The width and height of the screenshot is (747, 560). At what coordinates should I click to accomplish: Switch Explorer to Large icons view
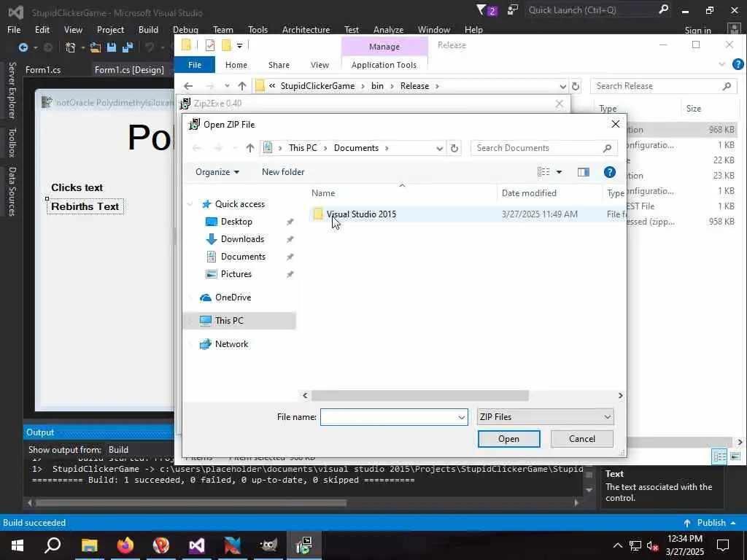735,456
